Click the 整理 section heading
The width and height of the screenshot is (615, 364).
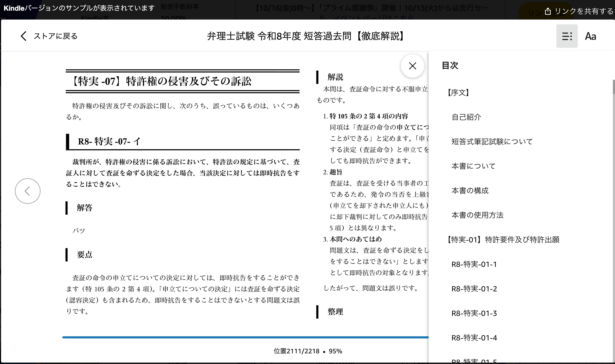[x=335, y=312]
